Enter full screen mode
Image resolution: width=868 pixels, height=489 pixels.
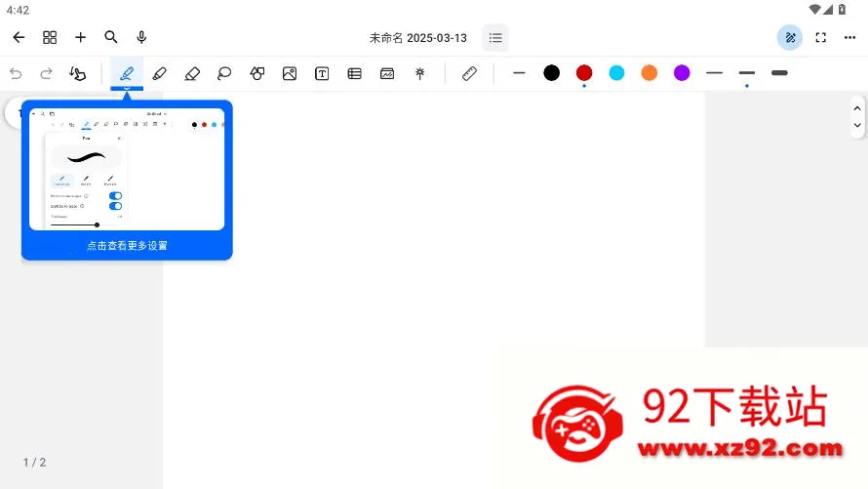(x=821, y=38)
